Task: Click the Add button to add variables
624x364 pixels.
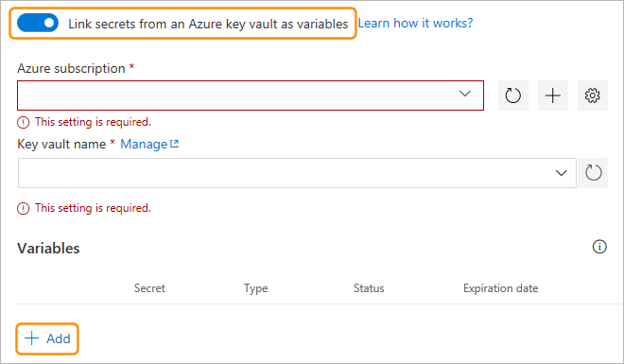Action: [47, 338]
